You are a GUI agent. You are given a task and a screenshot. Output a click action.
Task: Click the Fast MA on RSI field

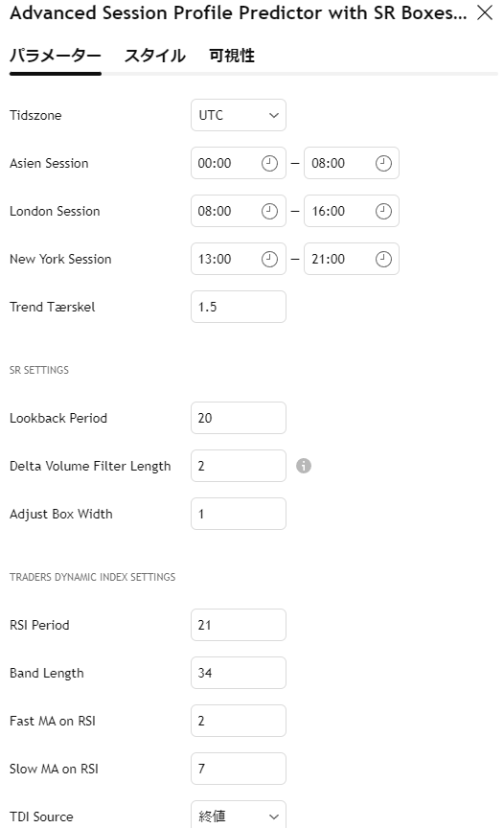point(239,721)
